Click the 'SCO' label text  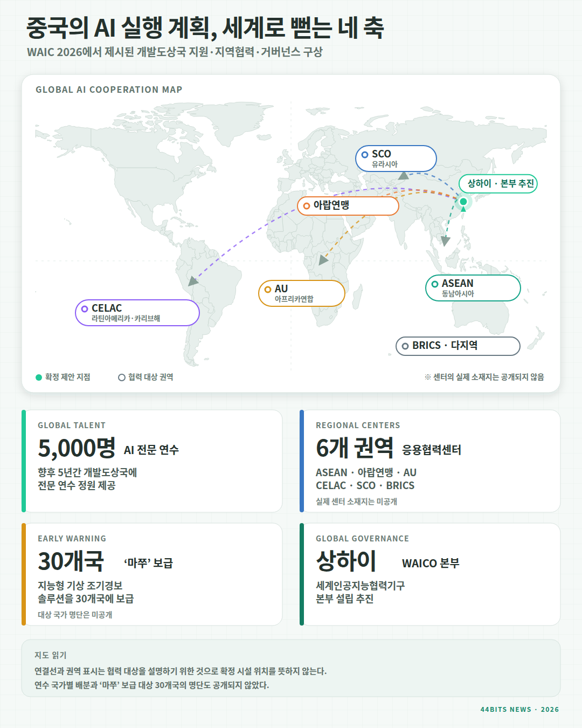click(382, 154)
